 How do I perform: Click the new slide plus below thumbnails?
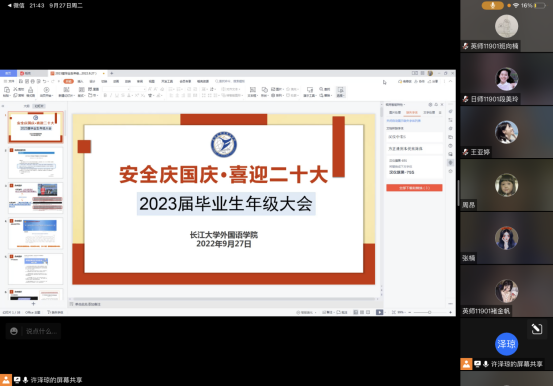(x=34, y=304)
